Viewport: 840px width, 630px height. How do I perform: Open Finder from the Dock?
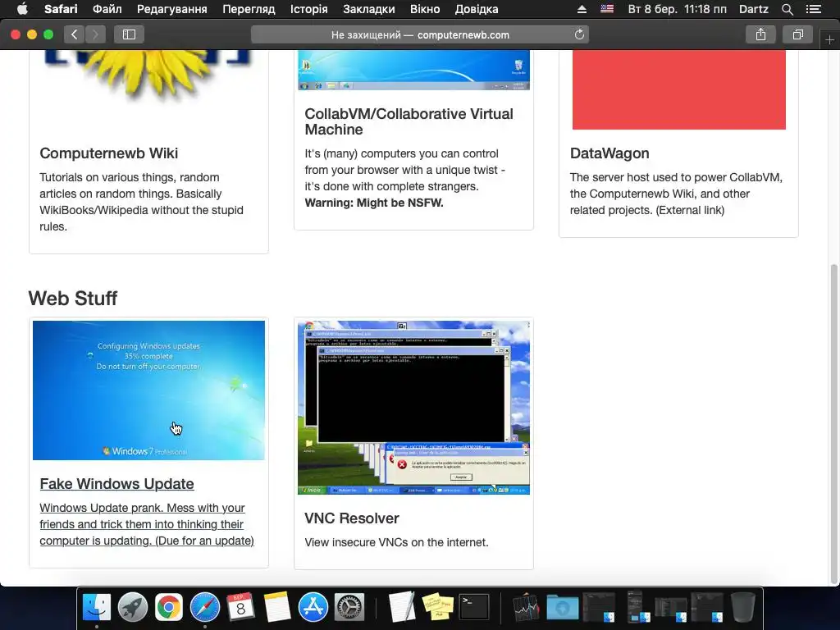click(x=97, y=608)
